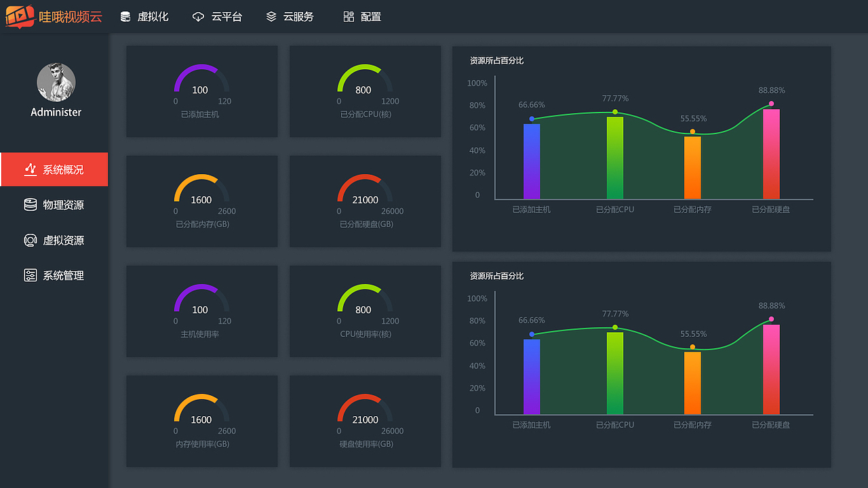868x488 pixels.
Task: Click the CPU使用率(核) card label
Action: (366, 334)
